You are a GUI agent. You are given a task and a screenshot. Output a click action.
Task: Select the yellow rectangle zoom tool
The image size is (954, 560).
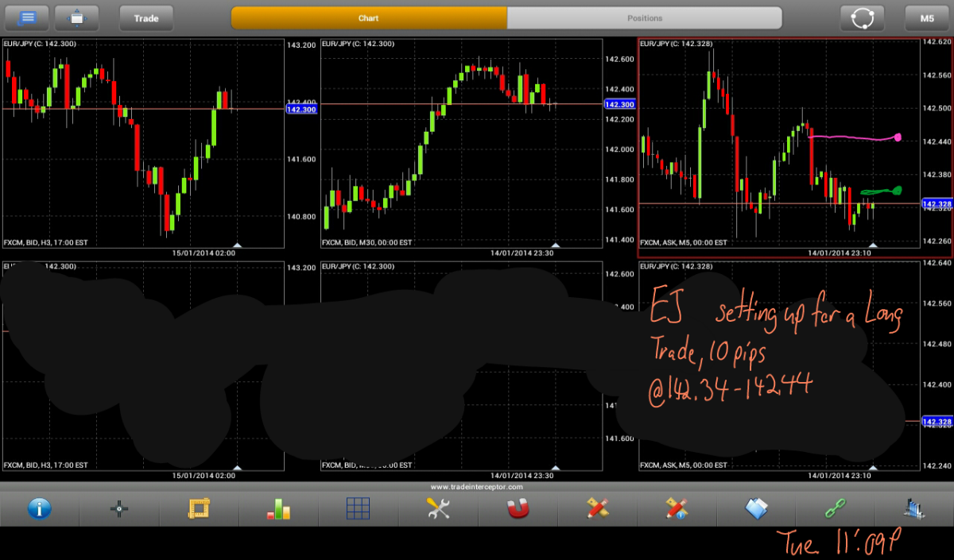coord(199,508)
